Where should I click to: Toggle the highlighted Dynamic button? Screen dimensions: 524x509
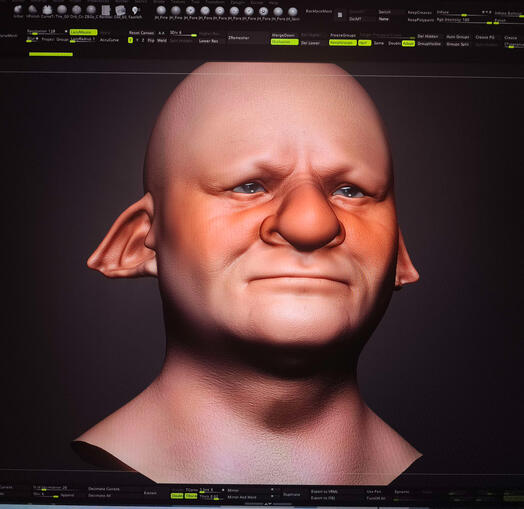tap(284, 42)
